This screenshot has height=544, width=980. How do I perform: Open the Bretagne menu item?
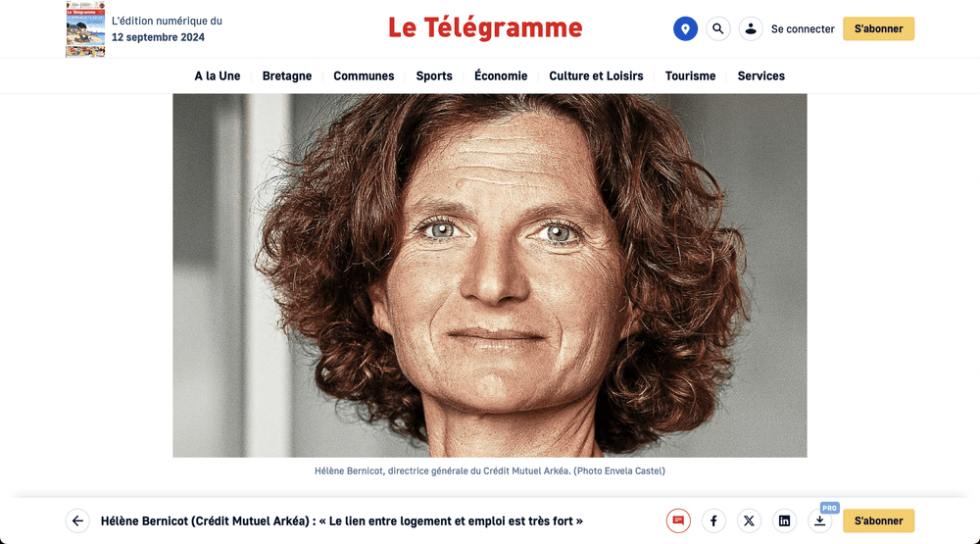tap(287, 75)
